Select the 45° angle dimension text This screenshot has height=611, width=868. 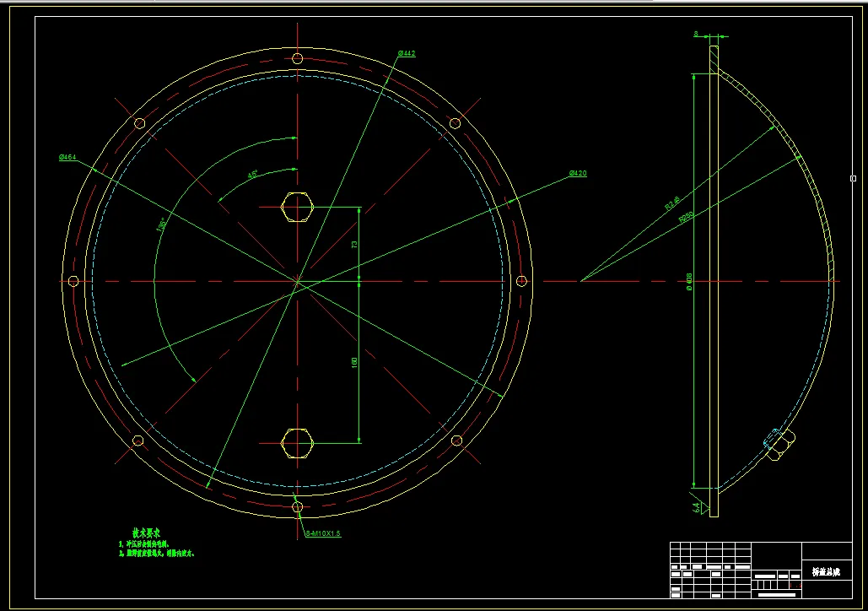click(252, 175)
